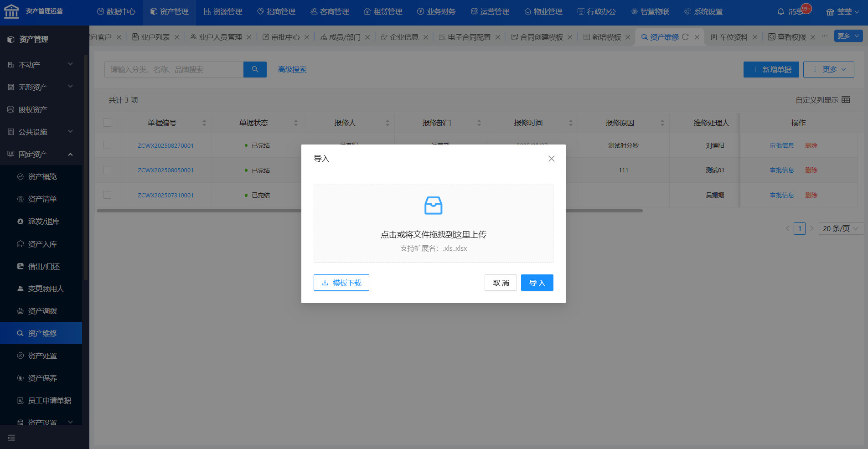
Task: Check the row ZCWX202508270001 checkbox
Action: [107, 145]
